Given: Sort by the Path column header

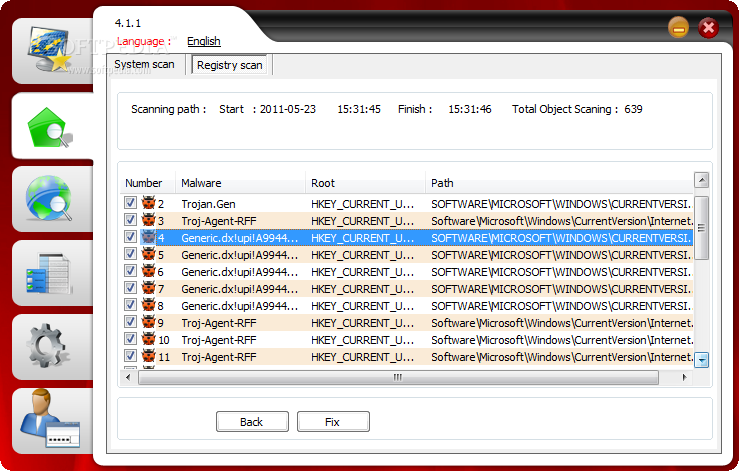Looking at the screenshot, I should click(559, 183).
